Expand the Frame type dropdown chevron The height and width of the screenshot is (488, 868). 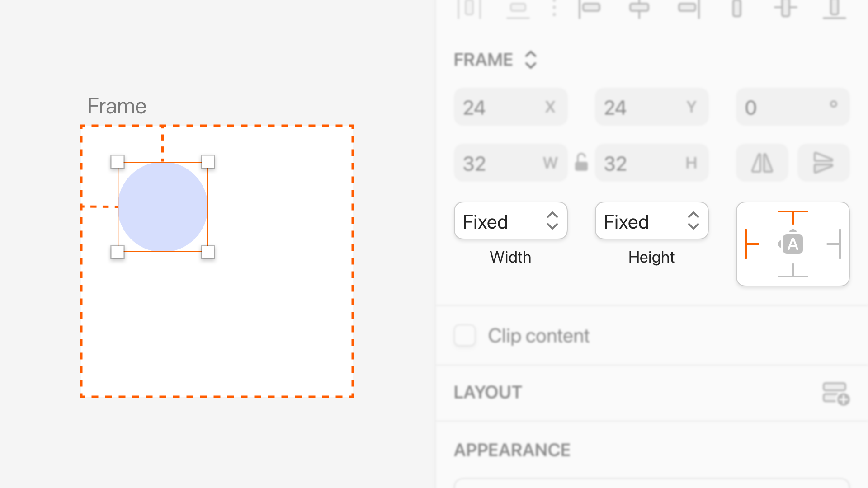tap(531, 59)
